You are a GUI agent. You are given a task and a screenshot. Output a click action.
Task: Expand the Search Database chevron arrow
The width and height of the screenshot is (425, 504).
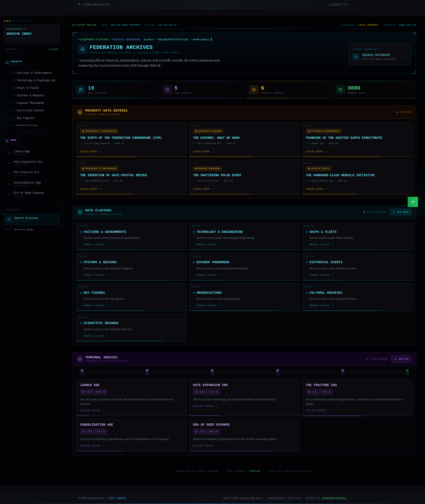pos(405,57)
